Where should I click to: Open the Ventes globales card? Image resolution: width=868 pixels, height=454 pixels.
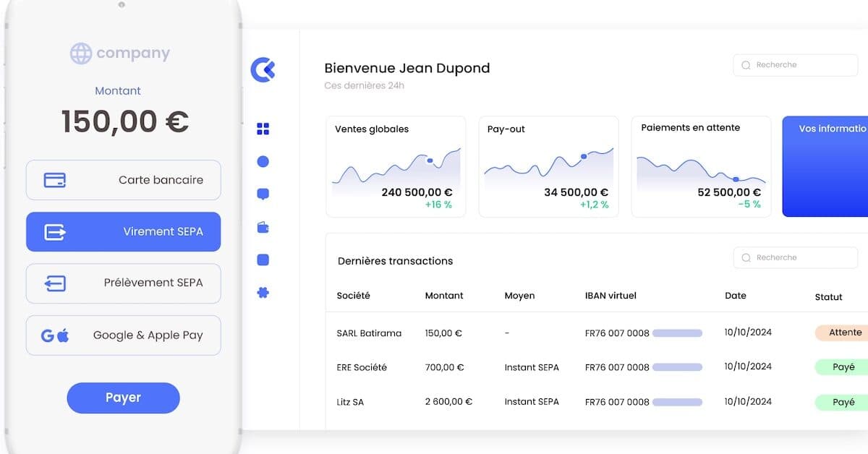point(396,166)
